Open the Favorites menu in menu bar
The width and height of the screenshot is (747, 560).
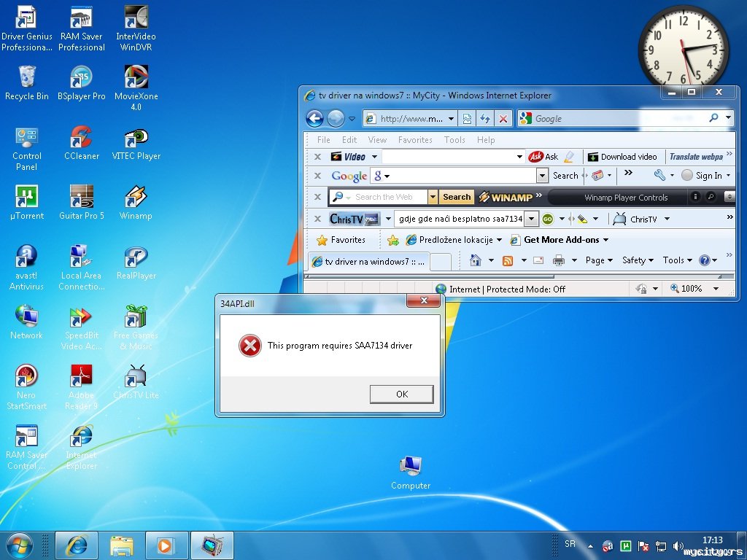pos(415,140)
